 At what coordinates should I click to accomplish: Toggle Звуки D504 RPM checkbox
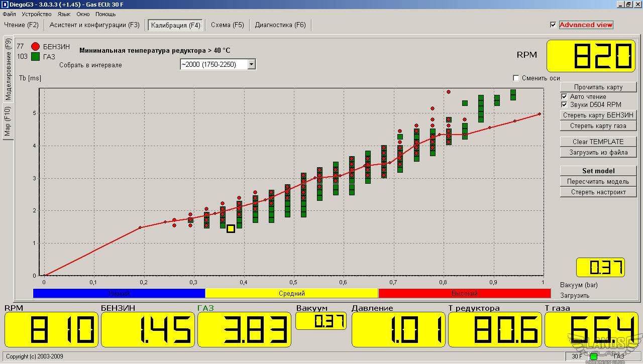(x=565, y=104)
